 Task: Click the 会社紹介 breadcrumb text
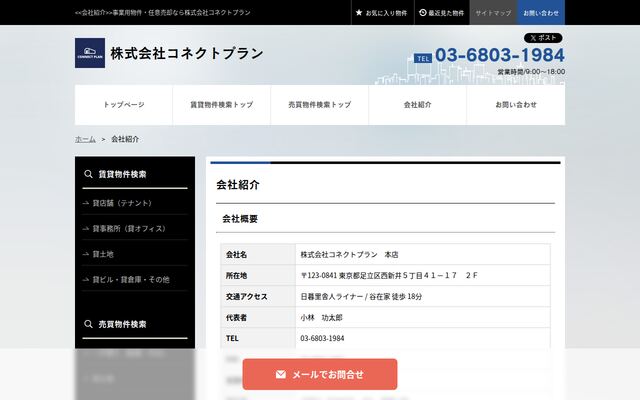(125, 139)
